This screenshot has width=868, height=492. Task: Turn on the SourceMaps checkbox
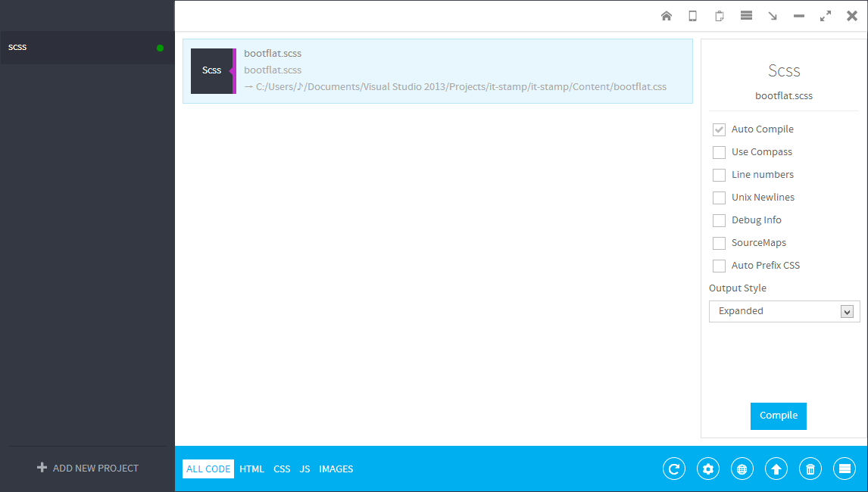pos(719,243)
